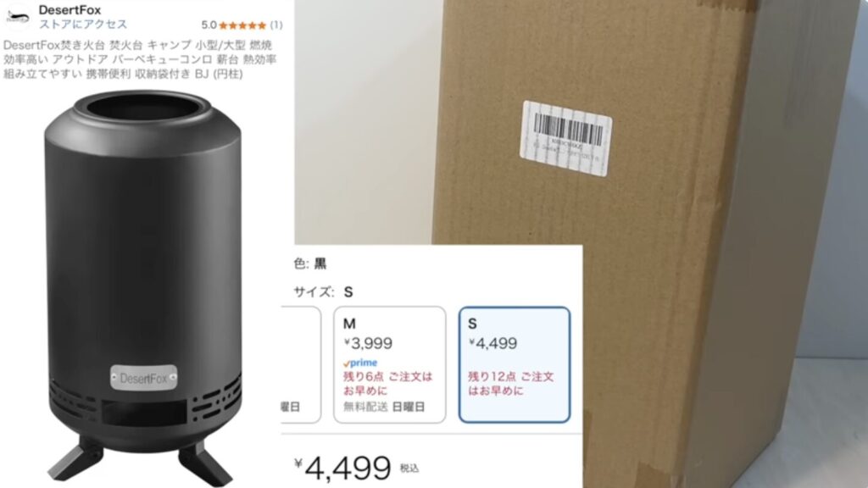Click the 色: 黒 color label
868x488 pixels.
pyautogui.click(x=310, y=263)
